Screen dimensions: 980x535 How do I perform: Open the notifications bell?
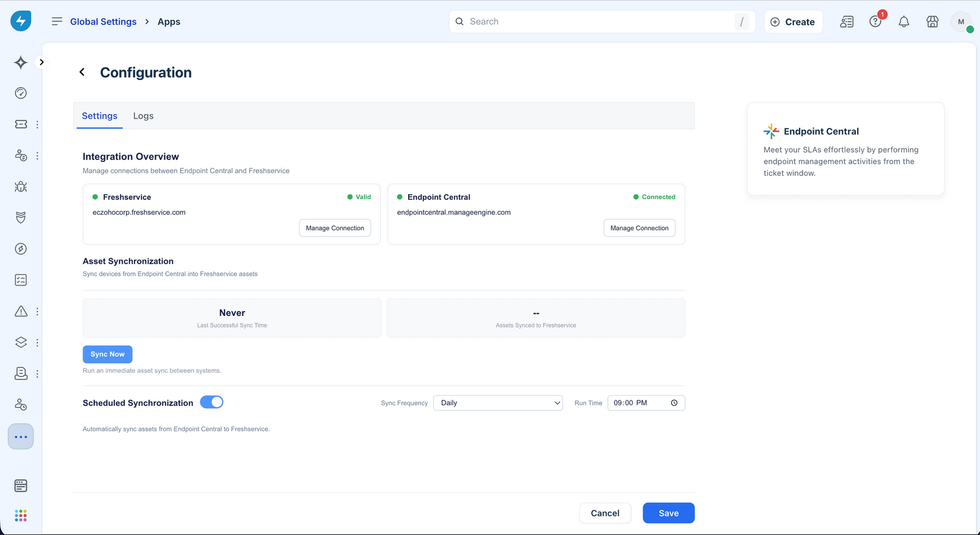(x=904, y=22)
